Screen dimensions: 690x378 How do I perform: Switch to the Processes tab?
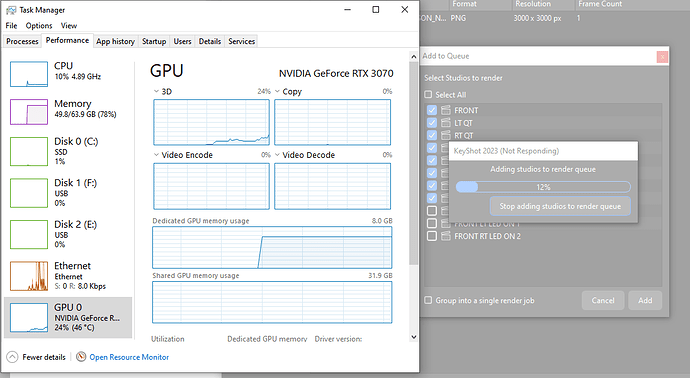pos(22,41)
